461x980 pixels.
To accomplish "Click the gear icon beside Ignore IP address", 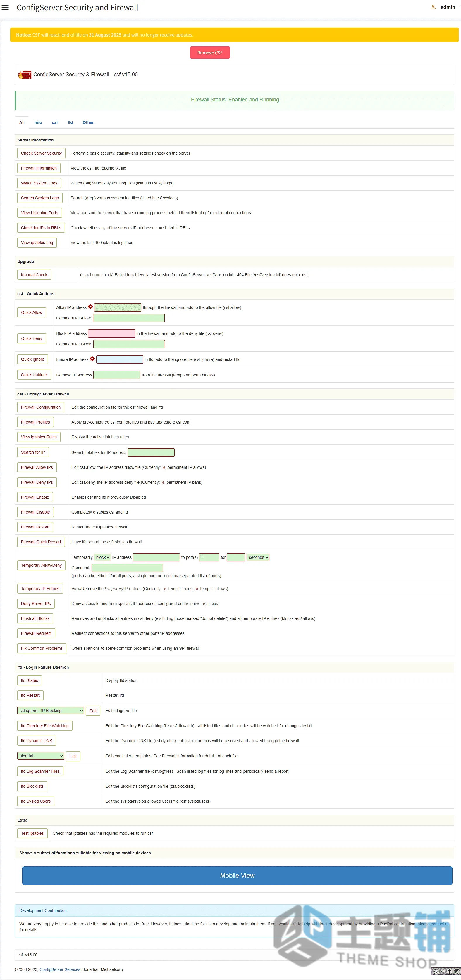I will coord(92,359).
